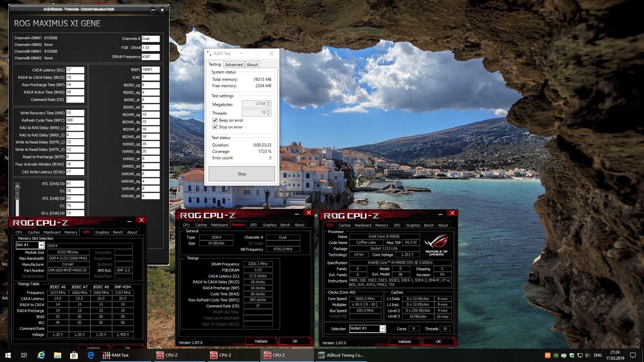Close the RAM Test window
Viewport: 644px width, 362px height.
(272, 54)
